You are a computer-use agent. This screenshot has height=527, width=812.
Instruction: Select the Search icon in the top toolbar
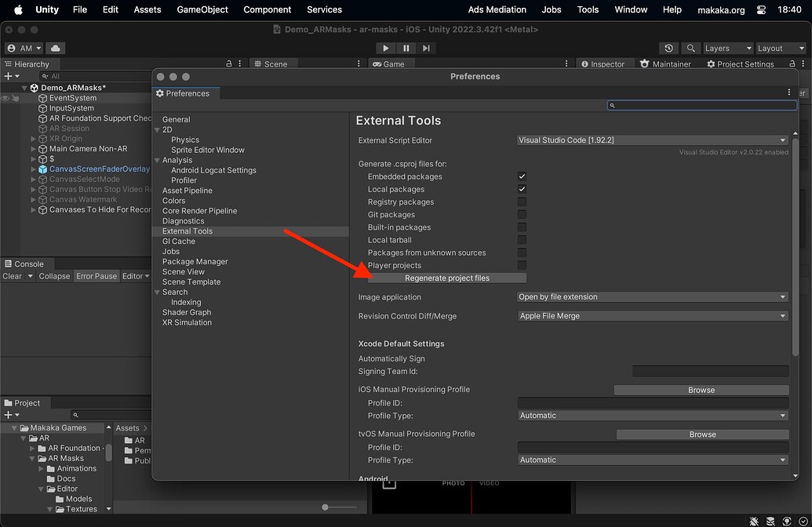click(691, 48)
